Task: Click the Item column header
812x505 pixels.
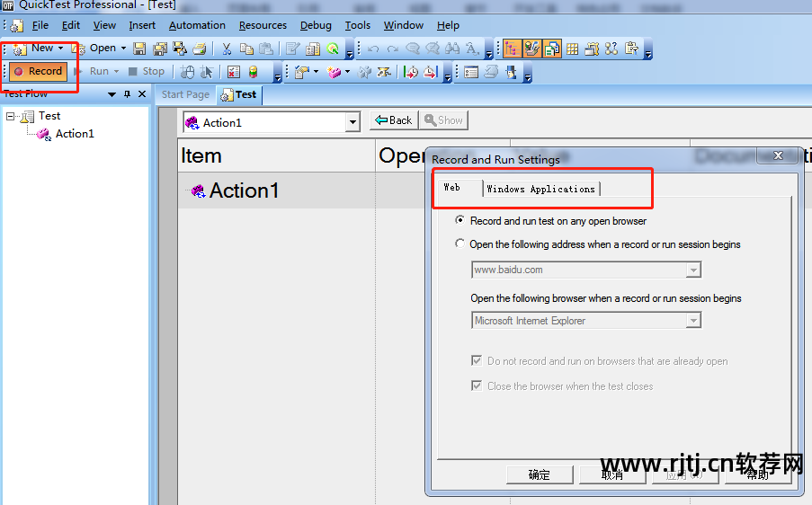Action: (x=276, y=155)
